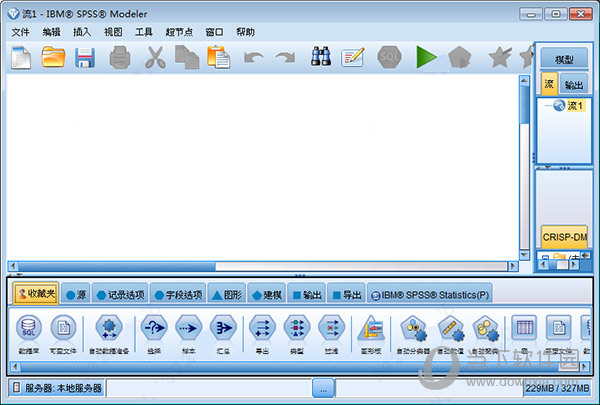Switch to the 建模 (Modeling) palette tab
The image size is (600, 405).
pos(267,294)
